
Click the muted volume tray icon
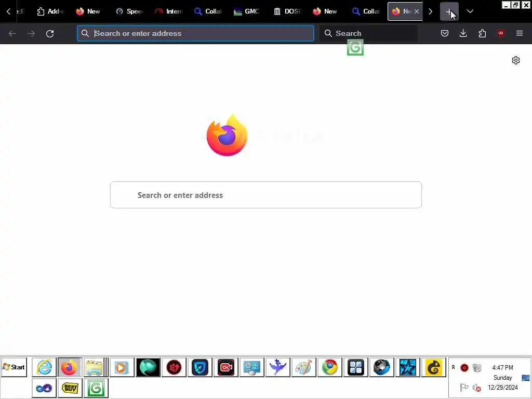coord(477,387)
